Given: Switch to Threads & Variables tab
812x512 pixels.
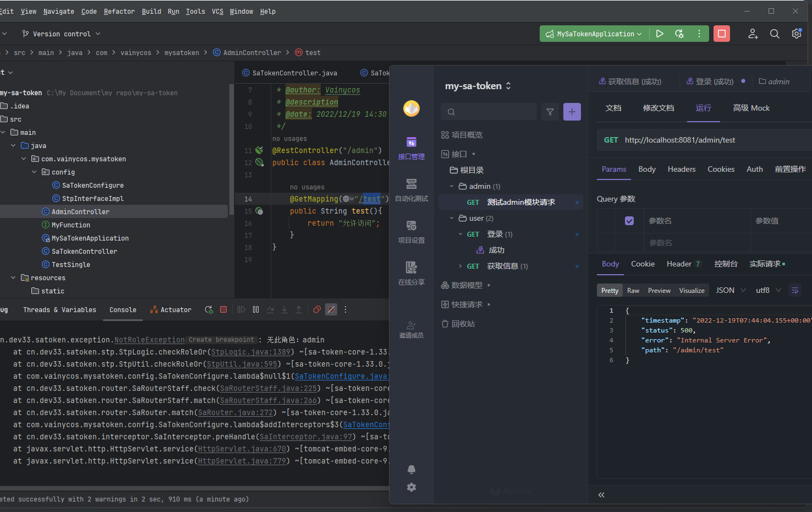Looking at the screenshot, I should tap(59, 310).
